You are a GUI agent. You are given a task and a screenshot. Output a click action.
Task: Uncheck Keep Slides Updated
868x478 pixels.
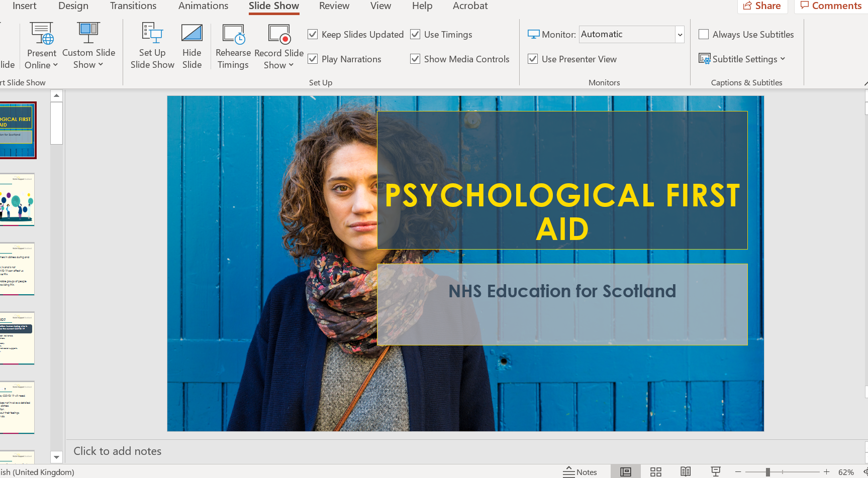313,34
